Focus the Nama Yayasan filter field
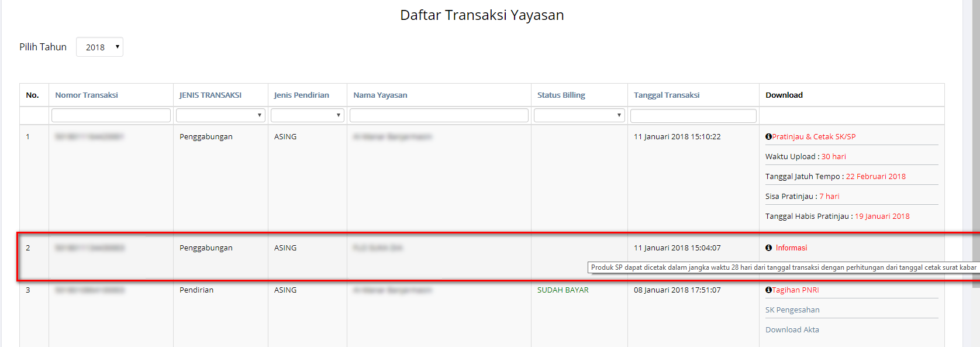 439,116
